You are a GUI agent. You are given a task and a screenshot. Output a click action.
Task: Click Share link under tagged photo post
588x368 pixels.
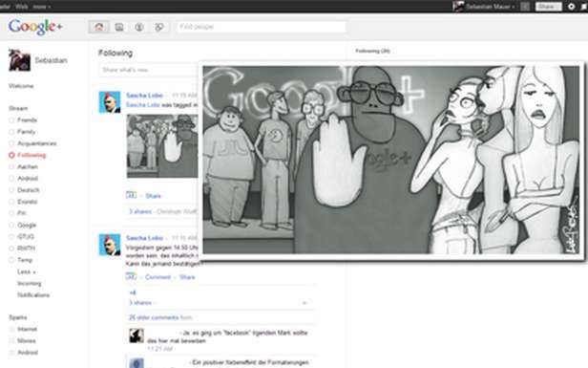click(153, 196)
